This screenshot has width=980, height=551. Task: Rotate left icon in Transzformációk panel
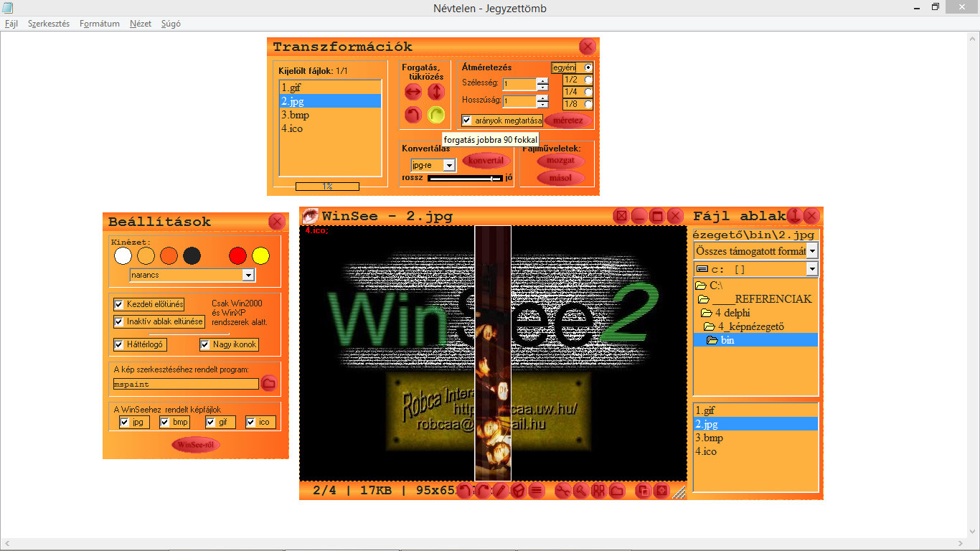click(413, 115)
